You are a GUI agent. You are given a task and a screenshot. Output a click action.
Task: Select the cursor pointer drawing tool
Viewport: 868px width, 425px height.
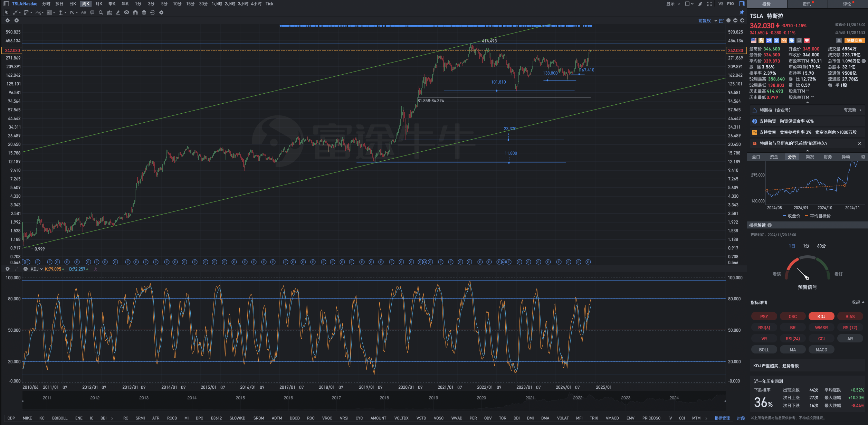(6, 12)
